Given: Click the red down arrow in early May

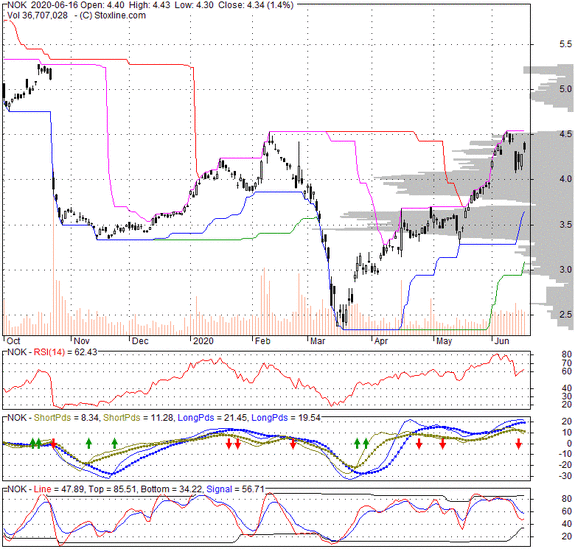Looking at the screenshot, I should (443, 444).
